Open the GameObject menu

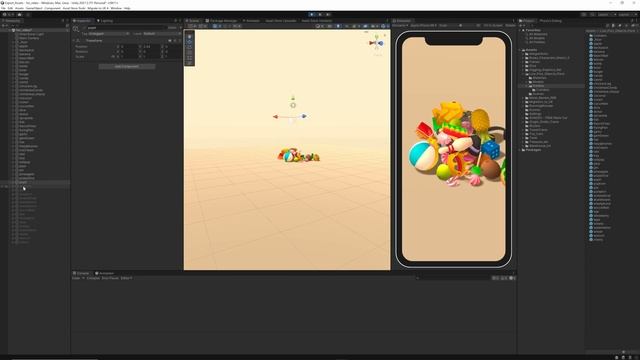pyautogui.click(x=33, y=8)
